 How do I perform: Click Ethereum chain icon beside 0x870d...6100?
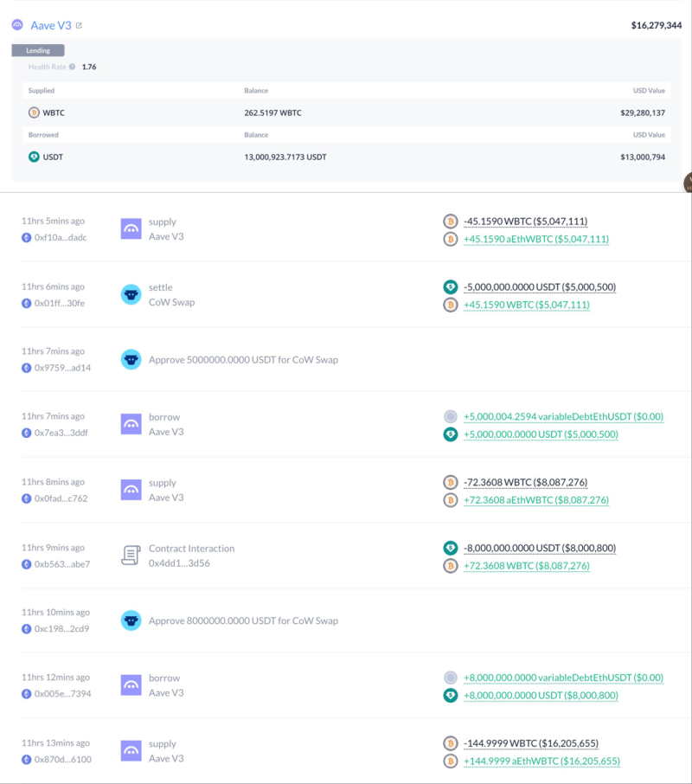coord(27,760)
